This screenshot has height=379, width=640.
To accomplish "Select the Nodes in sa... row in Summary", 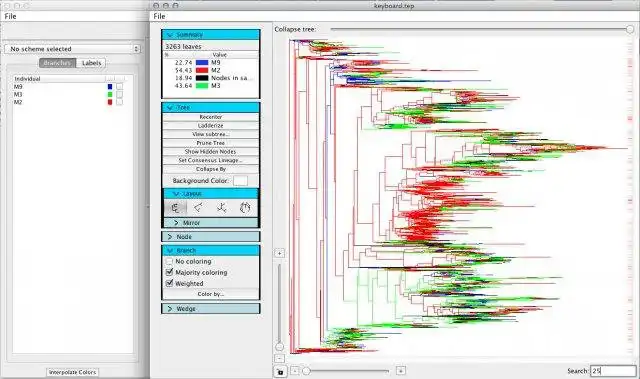I will 211,78.
